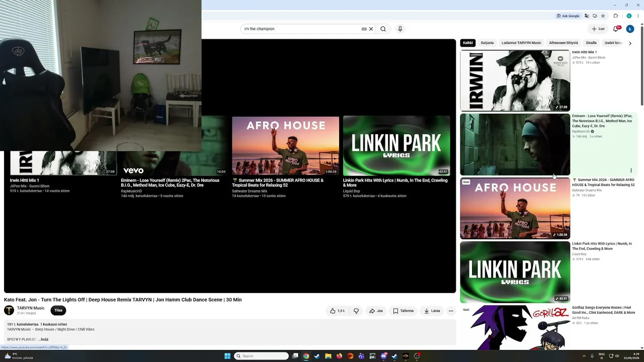Clear the search box with the X icon

click(371, 29)
